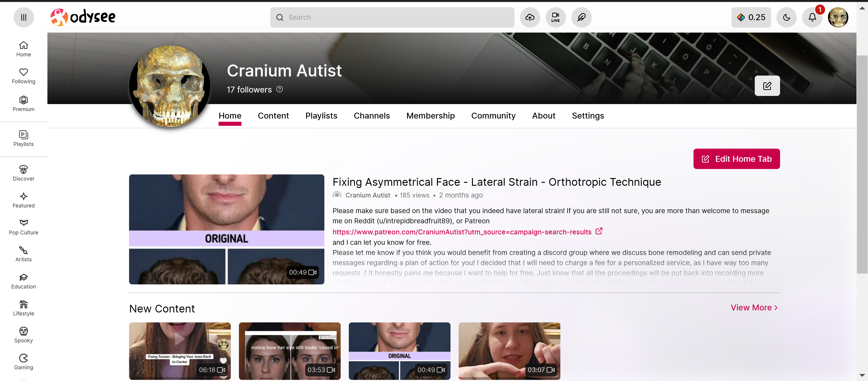Open Discover in the sidebar
Viewport: 868px width, 381px height.
(x=24, y=173)
